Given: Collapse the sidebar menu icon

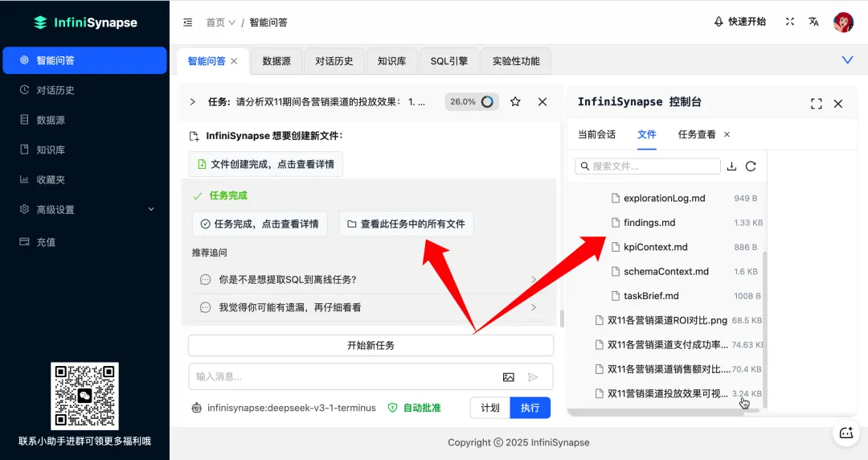Looking at the screenshot, I should pyautogui.click(x=187, y=23).
